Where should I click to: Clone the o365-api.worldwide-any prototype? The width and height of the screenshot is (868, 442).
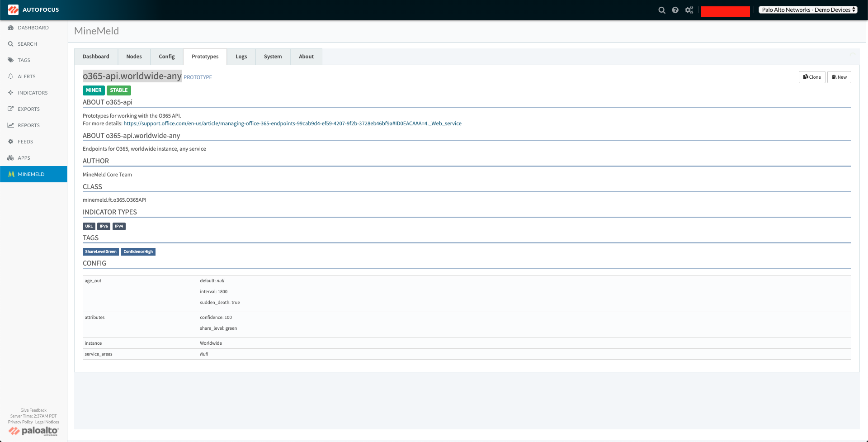812,77
